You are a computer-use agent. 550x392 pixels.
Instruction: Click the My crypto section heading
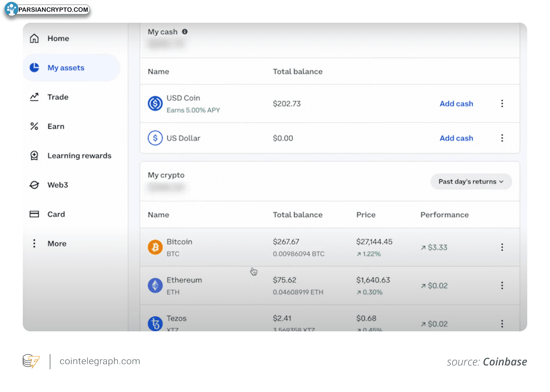[166, 175]
